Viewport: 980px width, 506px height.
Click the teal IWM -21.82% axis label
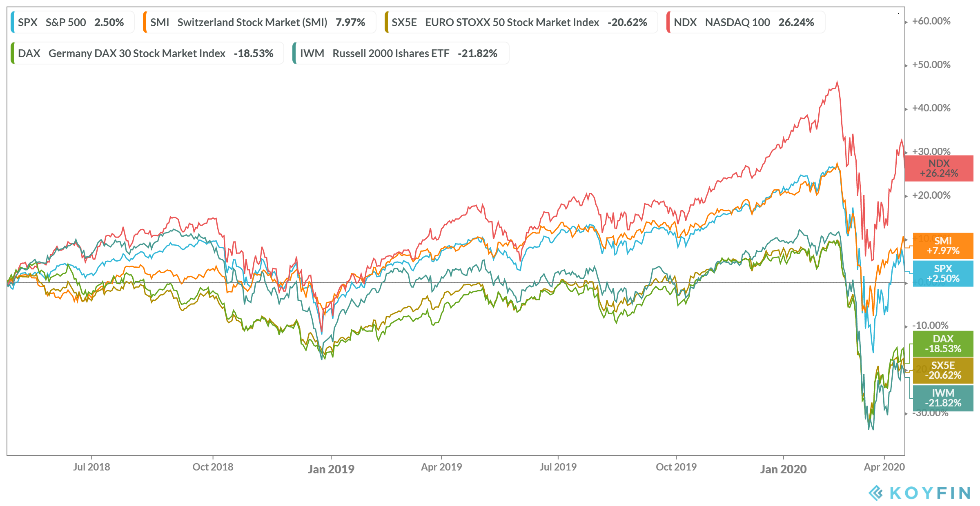(x=943, y=398)
